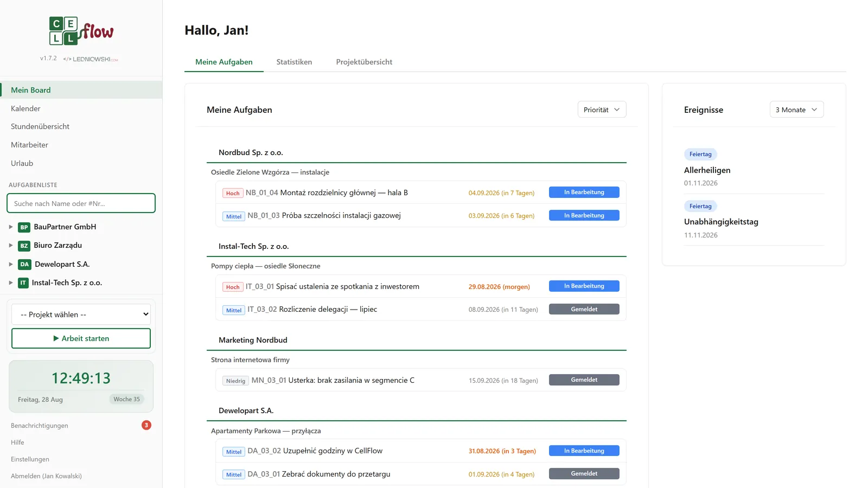The height and width of the screenshot is (488, 868).
Task: Open Mitarbeiter from the sidebar
Action: [81, 145]
